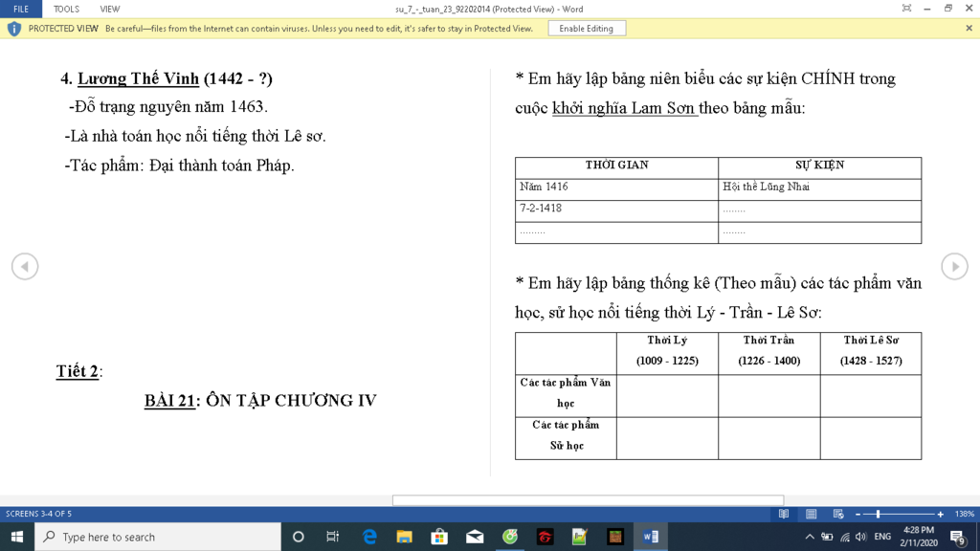Open Task View on taskbar
Screen dimensions: 980x551
click(332, 537)
